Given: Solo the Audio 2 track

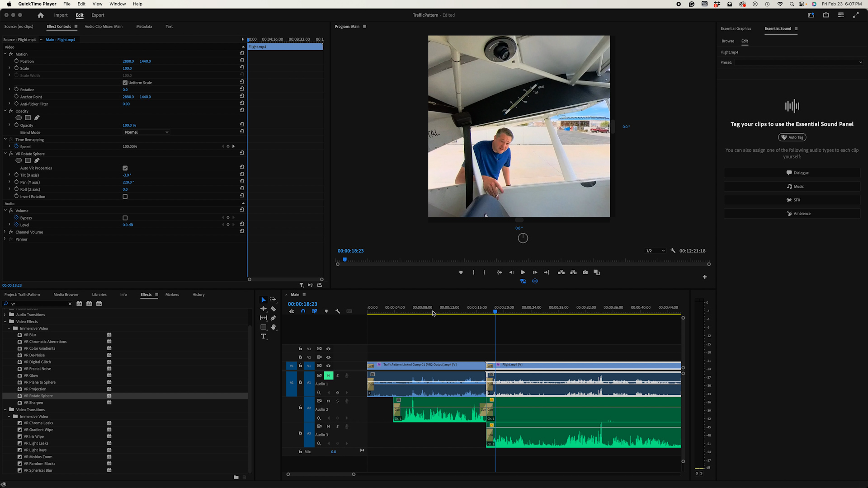Looking at the screenshot, I should 337,401.
